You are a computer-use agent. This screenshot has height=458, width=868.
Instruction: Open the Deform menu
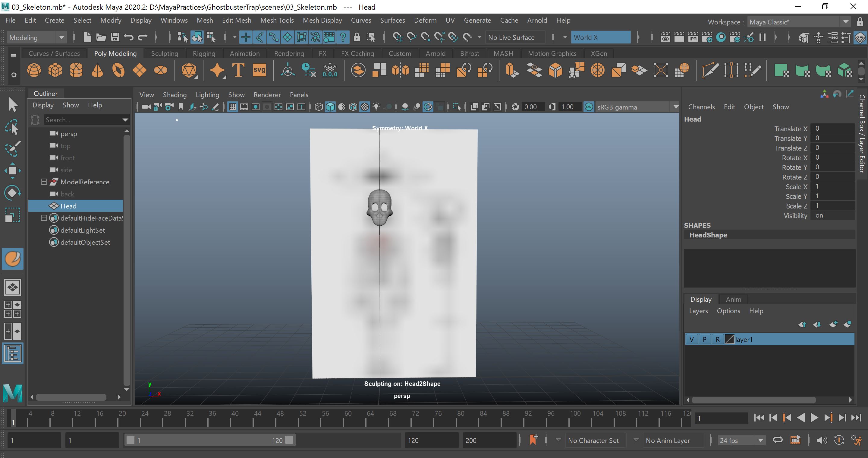pyautogui.click(x=425, y=20)
